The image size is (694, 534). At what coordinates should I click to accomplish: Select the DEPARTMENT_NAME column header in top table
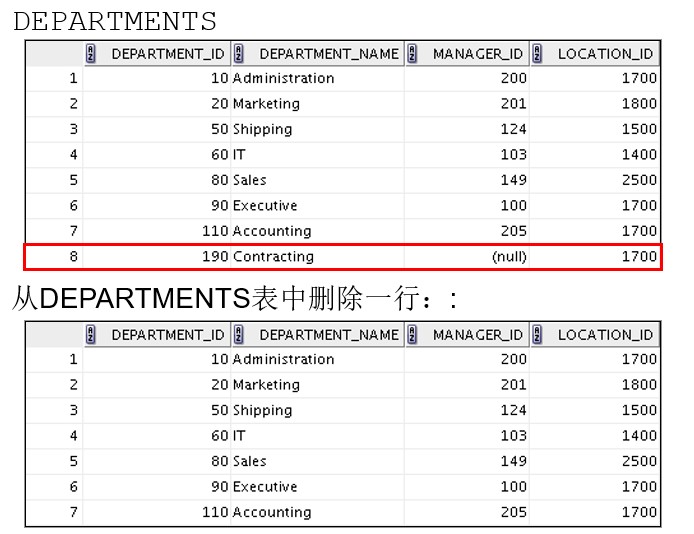(317, 54)
